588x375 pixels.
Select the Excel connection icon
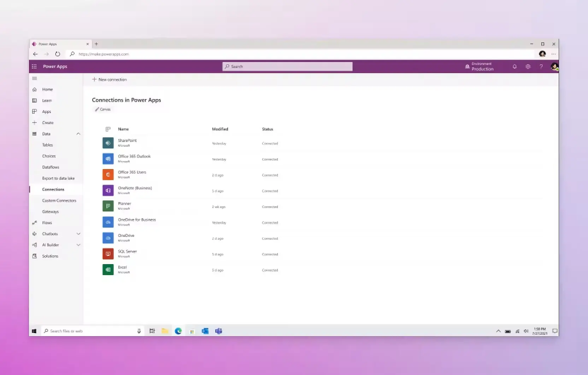(x=108, y=270)
